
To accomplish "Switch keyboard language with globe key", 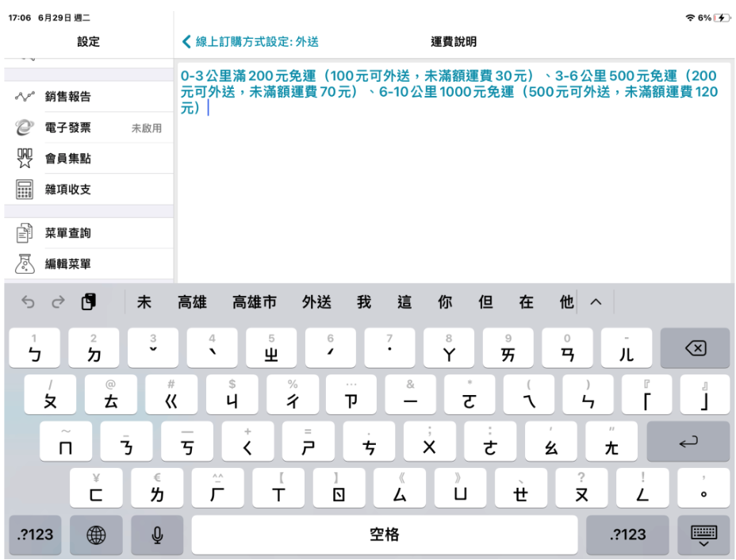I will (96, 535).
